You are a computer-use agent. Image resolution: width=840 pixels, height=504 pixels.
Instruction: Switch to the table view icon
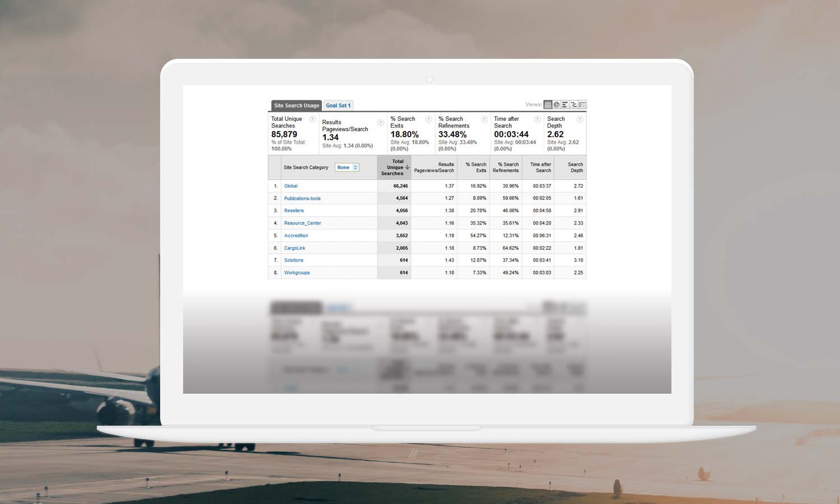click(548, 105)
